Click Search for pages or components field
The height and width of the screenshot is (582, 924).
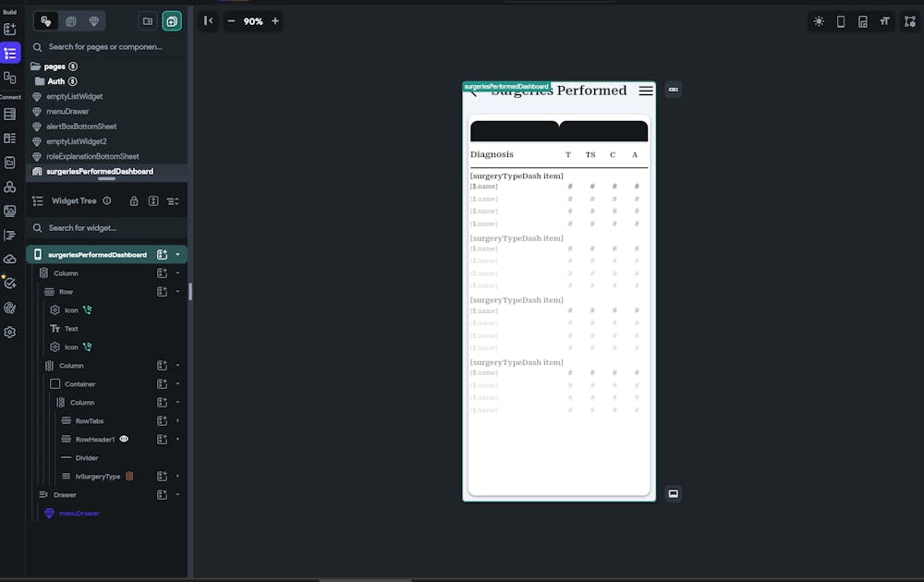coord(106,47)
